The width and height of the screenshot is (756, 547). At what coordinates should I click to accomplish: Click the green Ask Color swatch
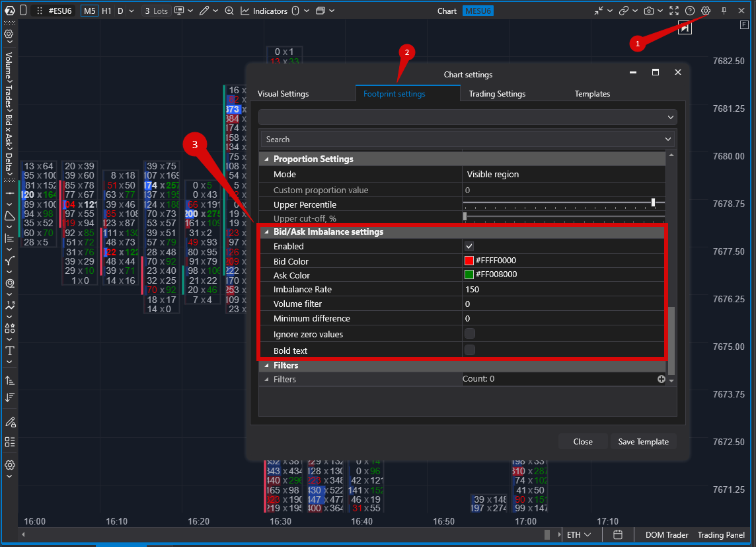469,274
